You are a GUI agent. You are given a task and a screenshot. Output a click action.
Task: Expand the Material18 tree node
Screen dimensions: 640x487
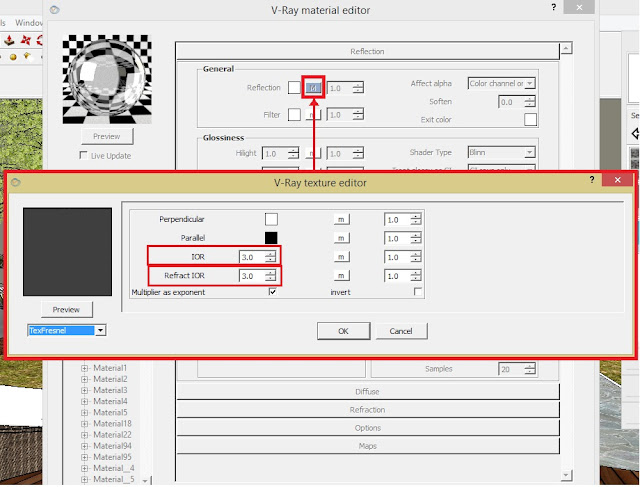(x=84, y=424)
